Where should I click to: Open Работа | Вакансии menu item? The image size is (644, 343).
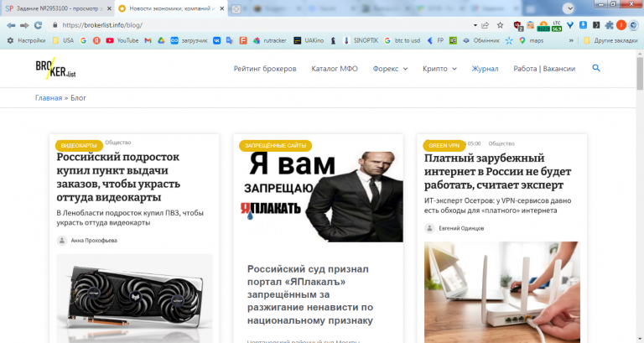(x=544, y=69)
